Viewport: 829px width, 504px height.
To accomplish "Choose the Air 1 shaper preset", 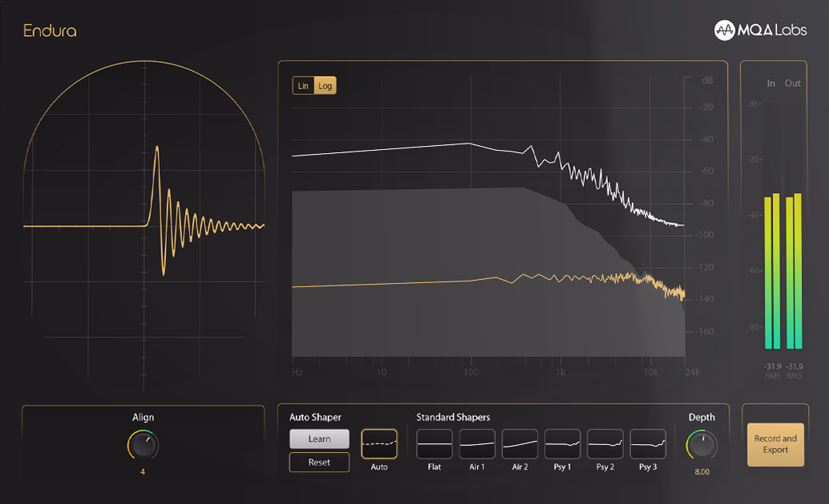I will click(x=477, y=443).
